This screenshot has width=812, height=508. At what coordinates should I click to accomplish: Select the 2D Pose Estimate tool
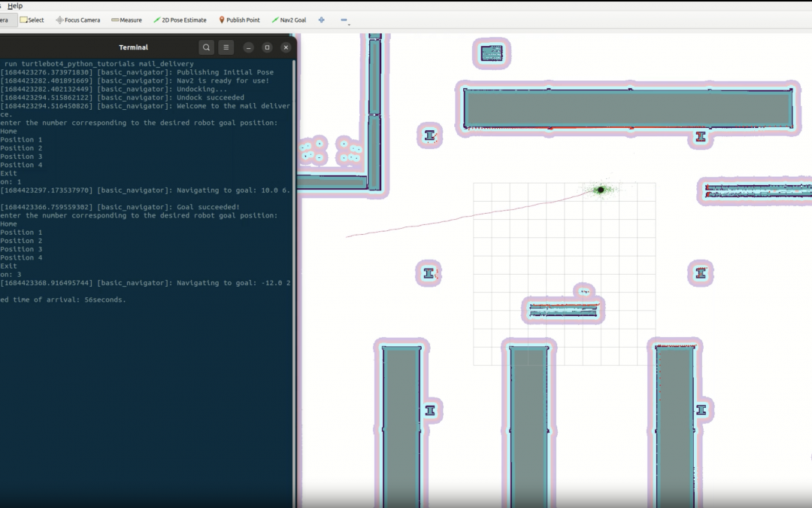pyautogui.click(x=180, y=20)
